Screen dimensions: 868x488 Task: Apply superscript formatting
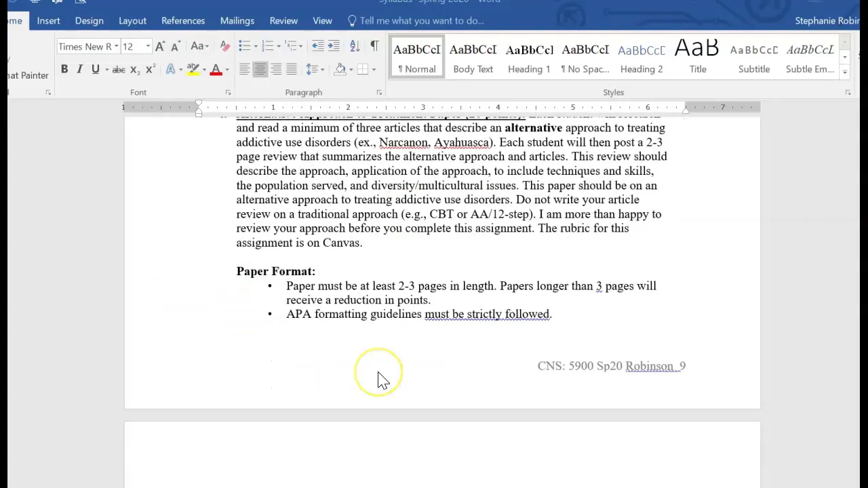pos(150,69)
